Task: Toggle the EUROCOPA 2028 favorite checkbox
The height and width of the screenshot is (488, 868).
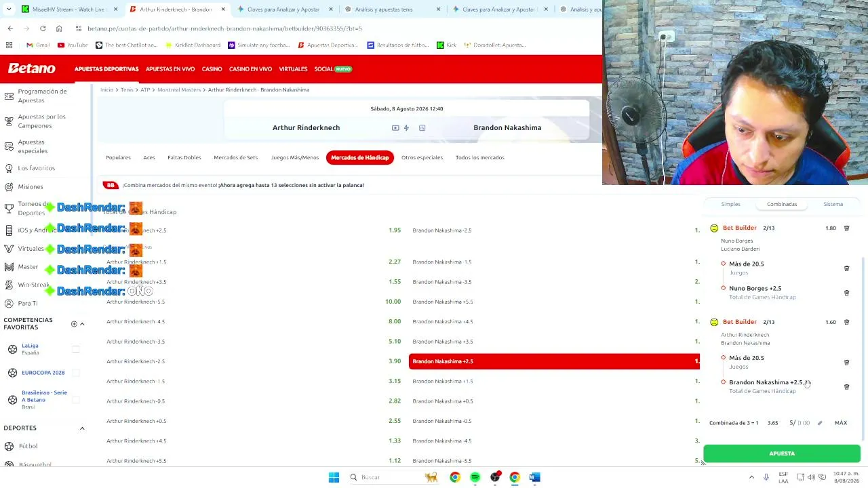Action: pos(76,373)
